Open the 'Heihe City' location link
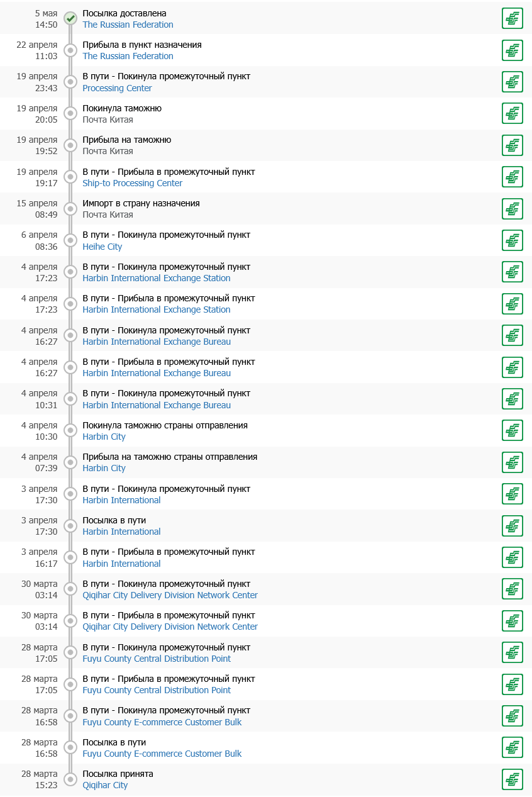Screen dimensions: 532x797 pos(103,247)
